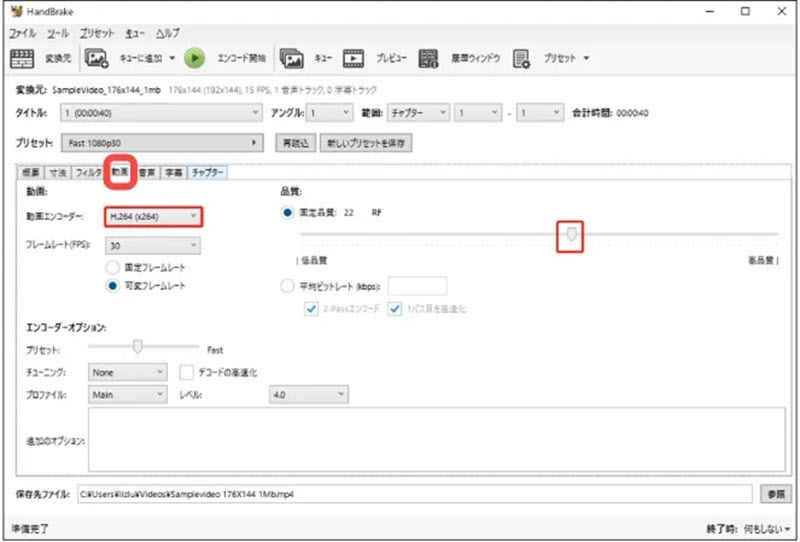Image resolution: width=800 pixels, height=542 pixels.
Task: Click the プリセット presets toolbar icon
Action: [521, 58]
